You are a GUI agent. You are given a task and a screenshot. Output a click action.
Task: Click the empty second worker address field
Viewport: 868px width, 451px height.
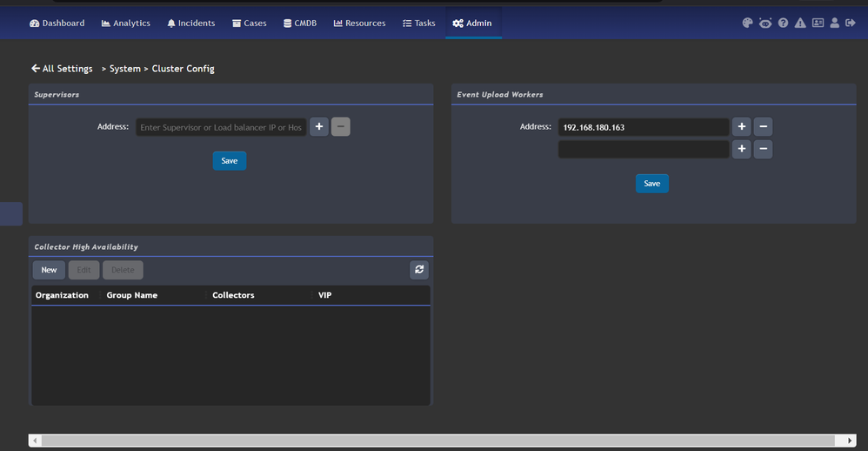point(644,149)
